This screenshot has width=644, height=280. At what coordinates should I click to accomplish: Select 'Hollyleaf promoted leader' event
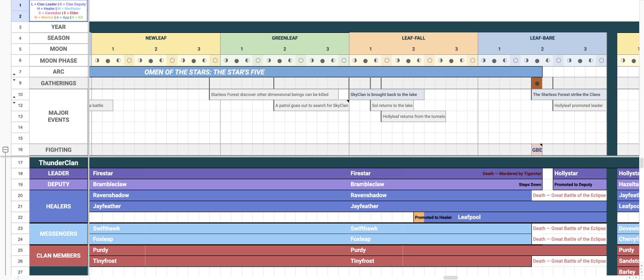(580, 105)
